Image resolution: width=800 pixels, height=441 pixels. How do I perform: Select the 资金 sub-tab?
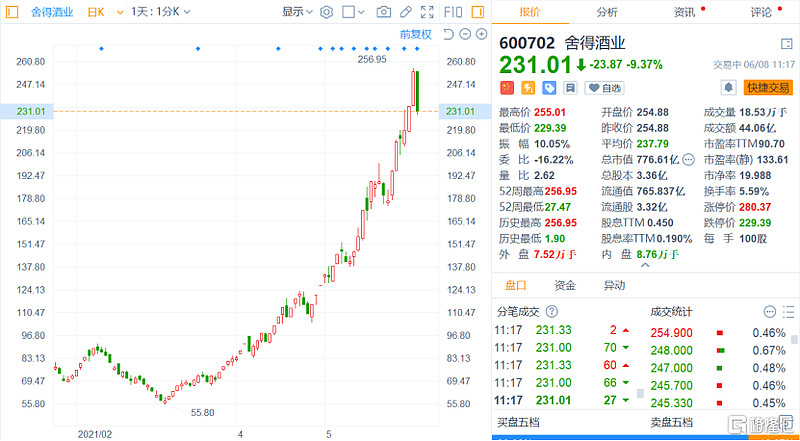(565, 285)
